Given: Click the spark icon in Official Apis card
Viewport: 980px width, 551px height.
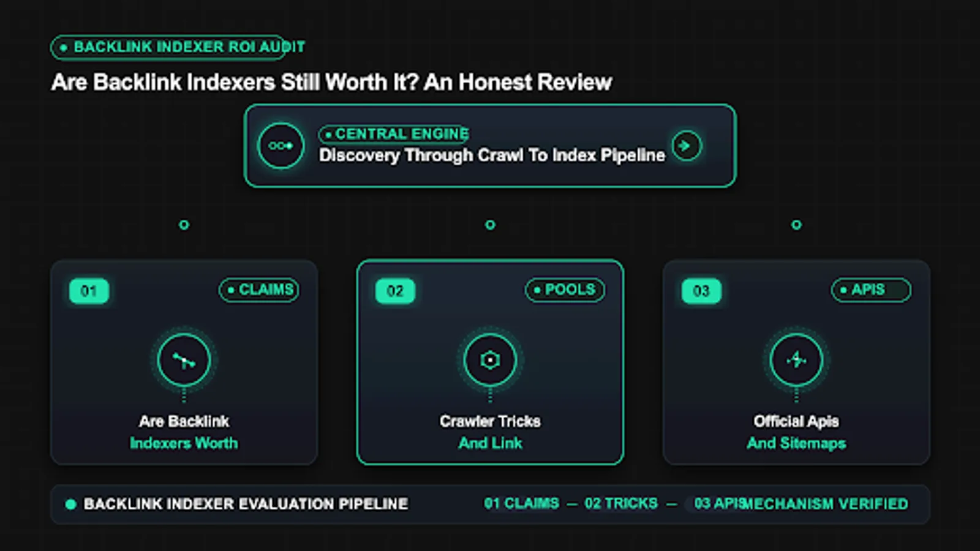Looking at the screenshot, I should [796, 360].
